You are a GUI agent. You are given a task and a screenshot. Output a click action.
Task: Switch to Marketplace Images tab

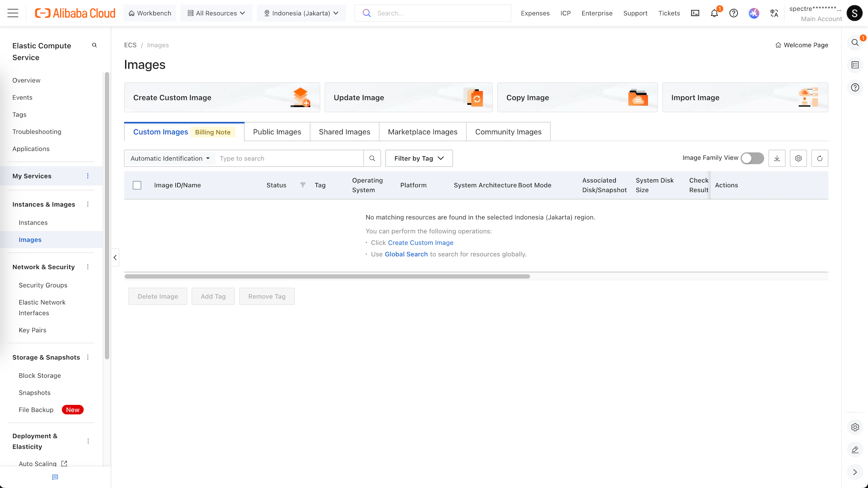click(x=422, y=132)
